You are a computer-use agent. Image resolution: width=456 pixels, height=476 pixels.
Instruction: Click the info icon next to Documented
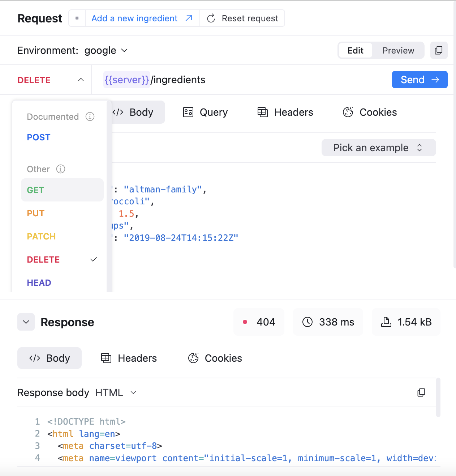[90, 116]
